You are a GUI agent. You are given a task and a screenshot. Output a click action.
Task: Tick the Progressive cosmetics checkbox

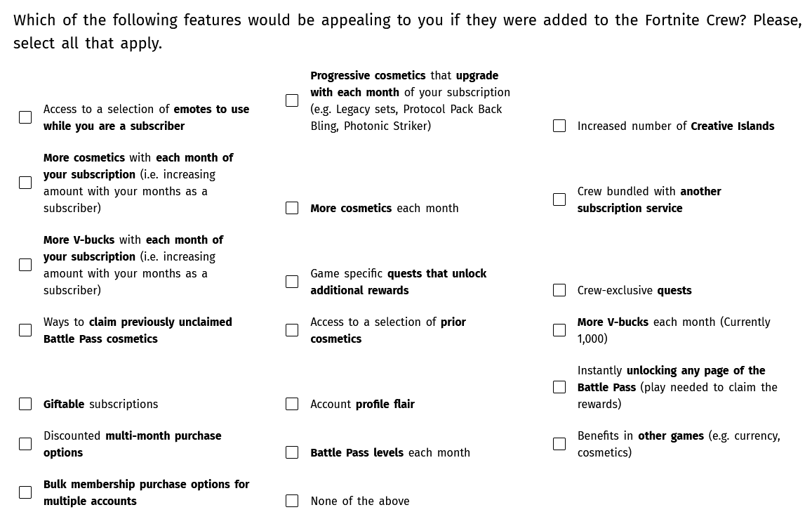click(x=292, y=100)
